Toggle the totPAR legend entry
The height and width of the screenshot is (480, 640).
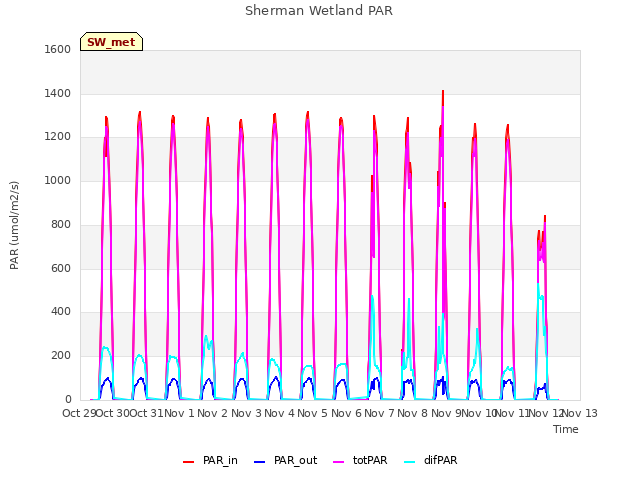pos(360,461)
